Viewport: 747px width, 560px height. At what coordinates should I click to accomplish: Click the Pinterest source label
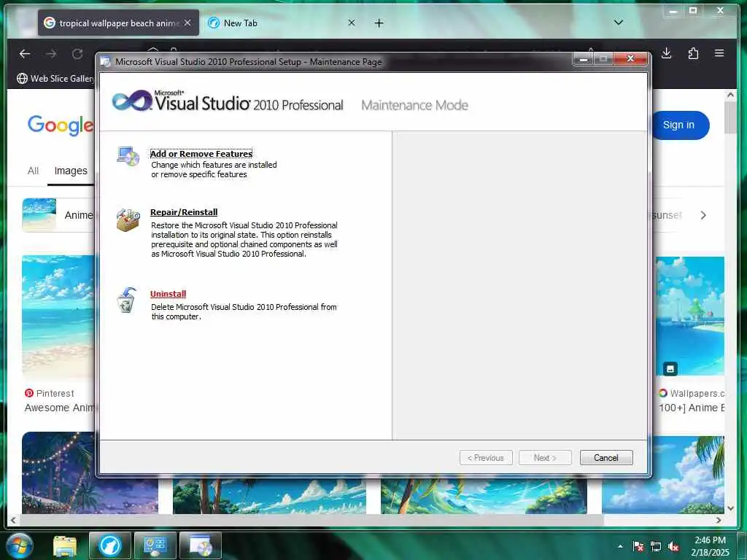coord(50,393)
